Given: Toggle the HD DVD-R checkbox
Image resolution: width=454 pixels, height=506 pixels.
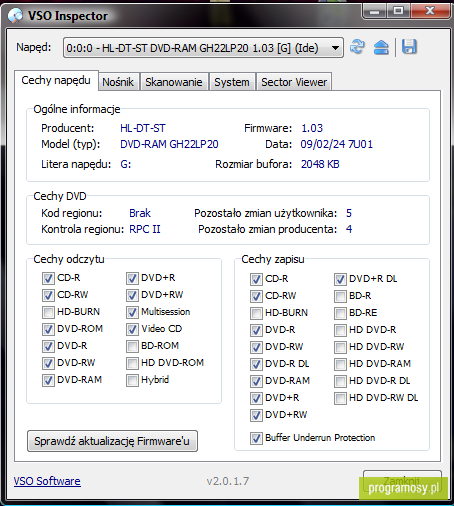Looking at the screenshot, I should 340,330.
